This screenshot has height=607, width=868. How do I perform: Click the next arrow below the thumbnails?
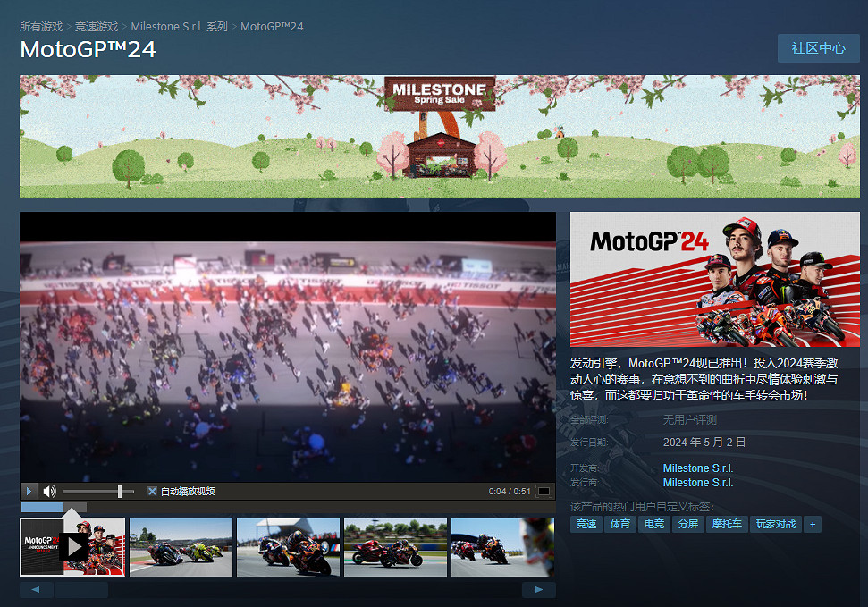tap(537, 589)
